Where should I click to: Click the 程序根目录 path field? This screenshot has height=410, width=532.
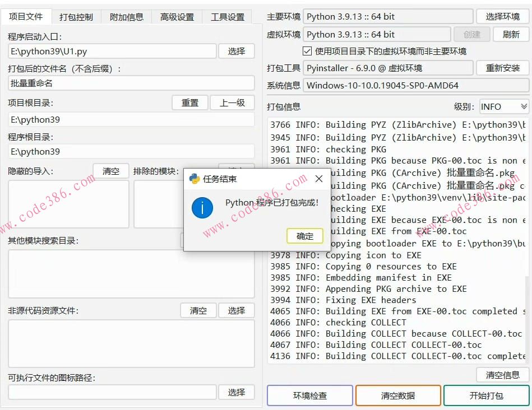click(x=131, y=151)
